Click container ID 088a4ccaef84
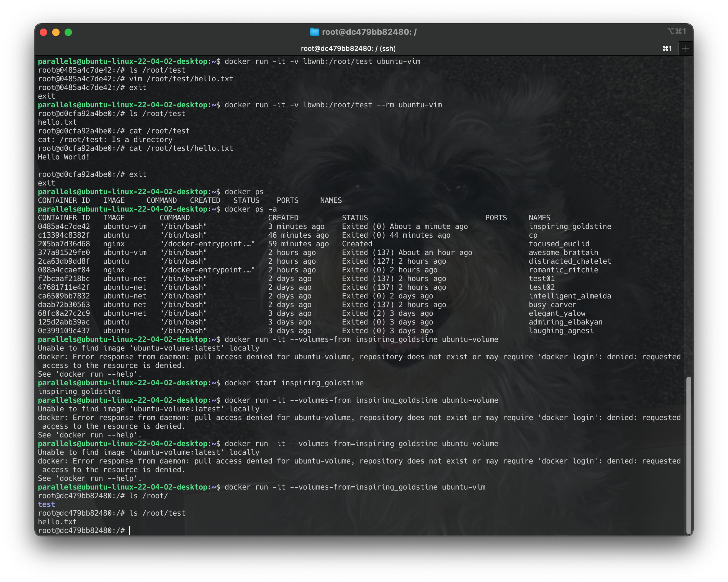Image resolution: width=728 pixels, height=582 pixels. point(64,270)
